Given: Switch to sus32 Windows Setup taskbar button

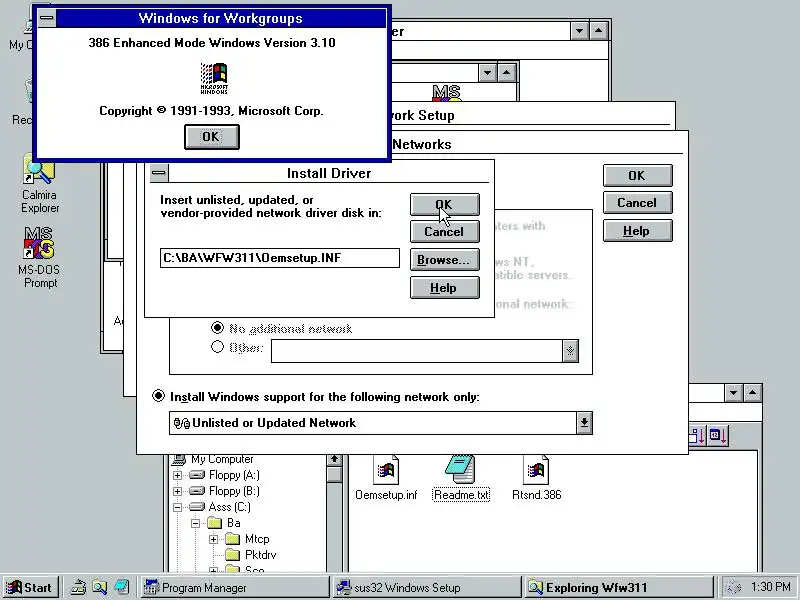Looking at the screenshot, I should (427, 588).
